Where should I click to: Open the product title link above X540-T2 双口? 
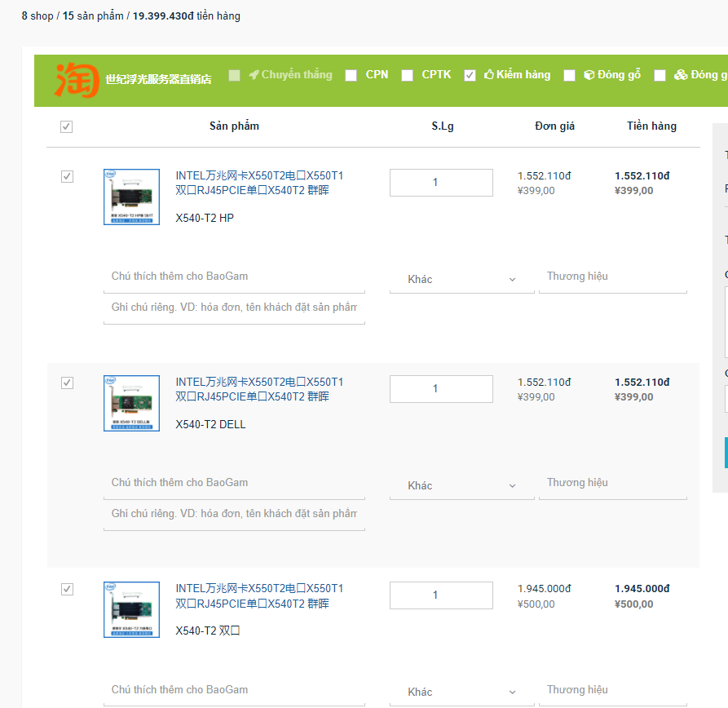(x=259, y=596)
